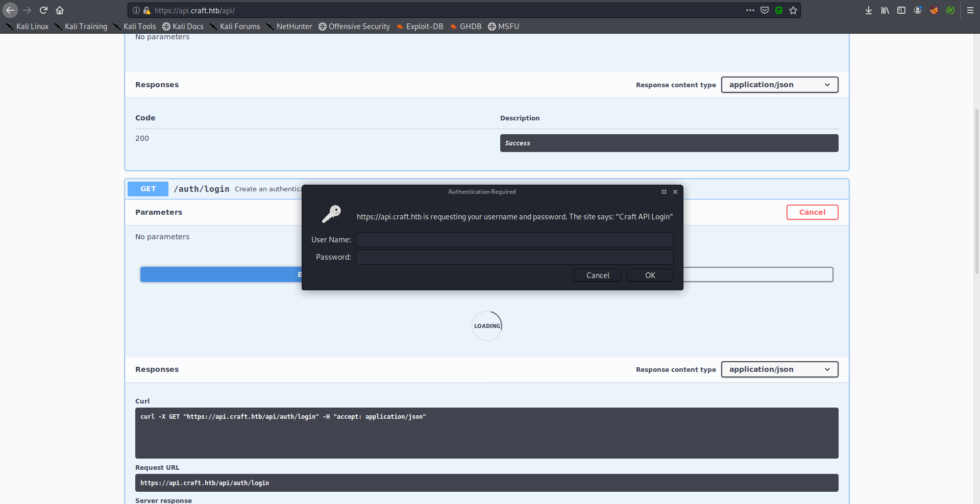
Task: Click the browser Back arrow button
Action: click(x=10, y=10)
